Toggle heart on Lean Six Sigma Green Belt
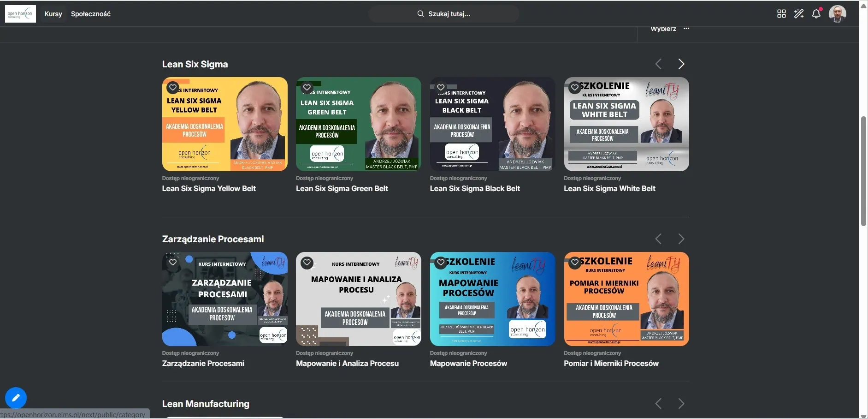This screenshot has width=868, height=419. (307, 87)
